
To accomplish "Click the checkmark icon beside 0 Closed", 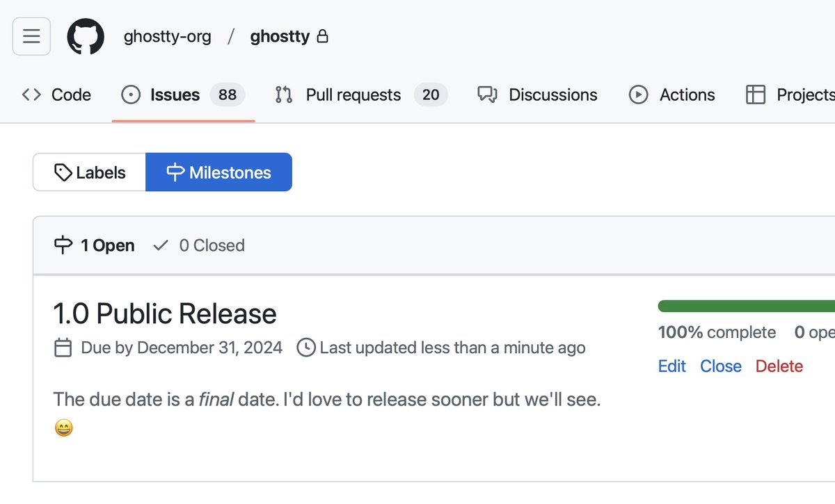I will point(161,245).
